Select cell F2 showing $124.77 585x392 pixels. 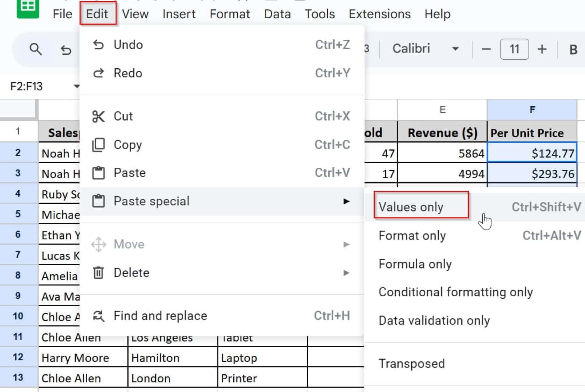532,153
